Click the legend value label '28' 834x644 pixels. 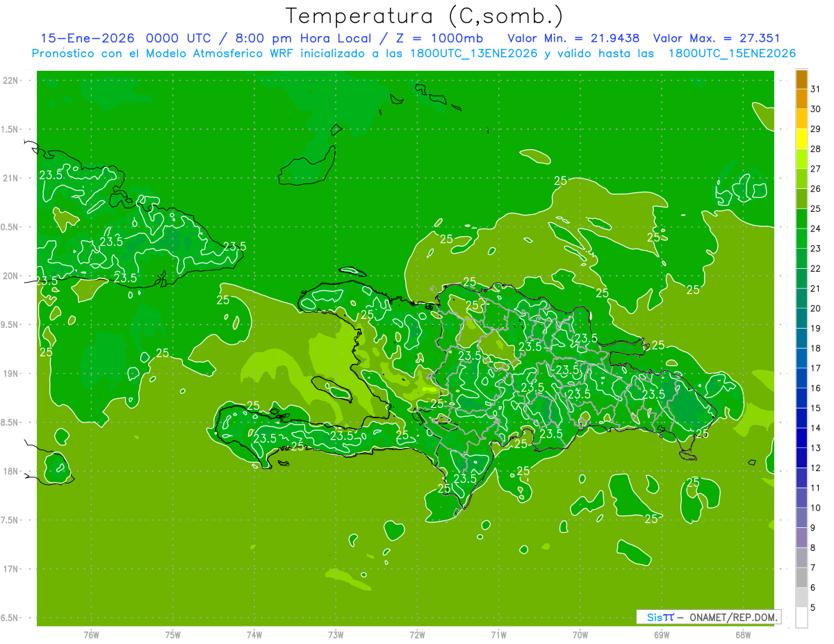coord(815,149)
